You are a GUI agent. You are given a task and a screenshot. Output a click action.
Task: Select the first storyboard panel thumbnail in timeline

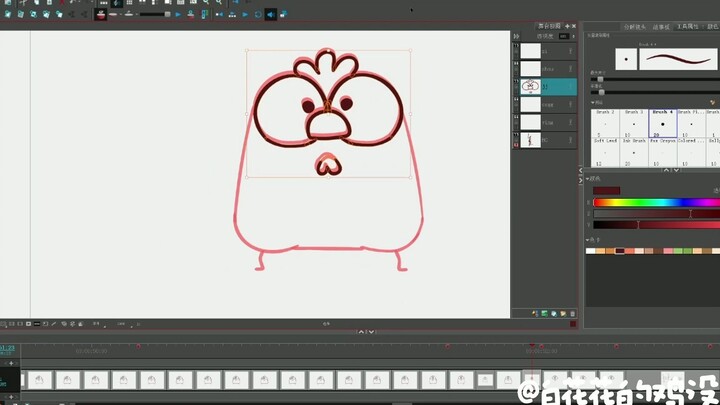pyautogui.click(x=39, y=380)
